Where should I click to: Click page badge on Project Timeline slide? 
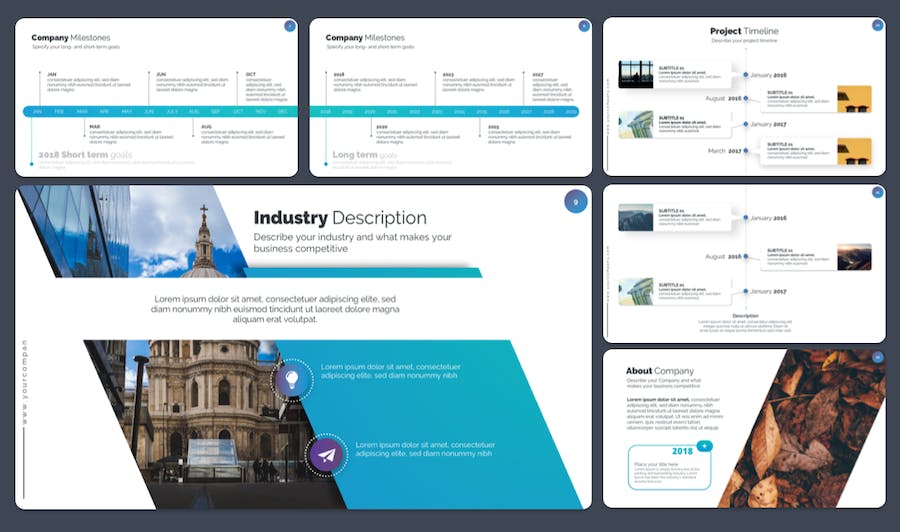click(877, 25)
